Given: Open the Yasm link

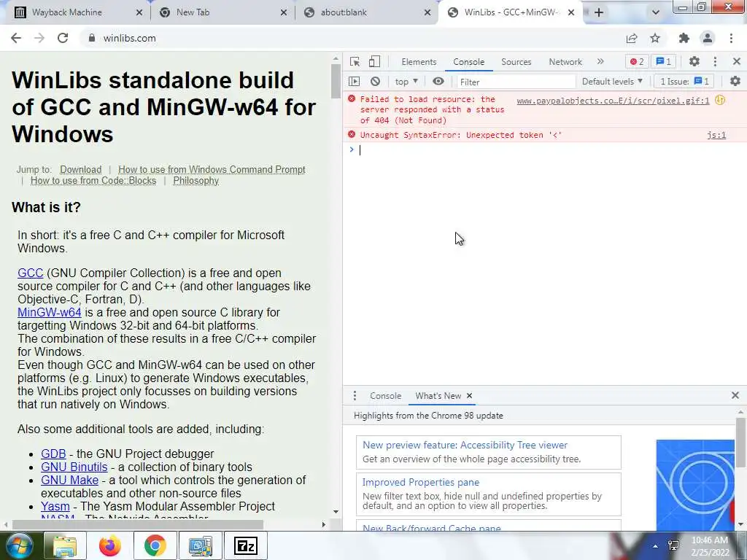Looking at the screenshot, I should [x=55, y=506].
